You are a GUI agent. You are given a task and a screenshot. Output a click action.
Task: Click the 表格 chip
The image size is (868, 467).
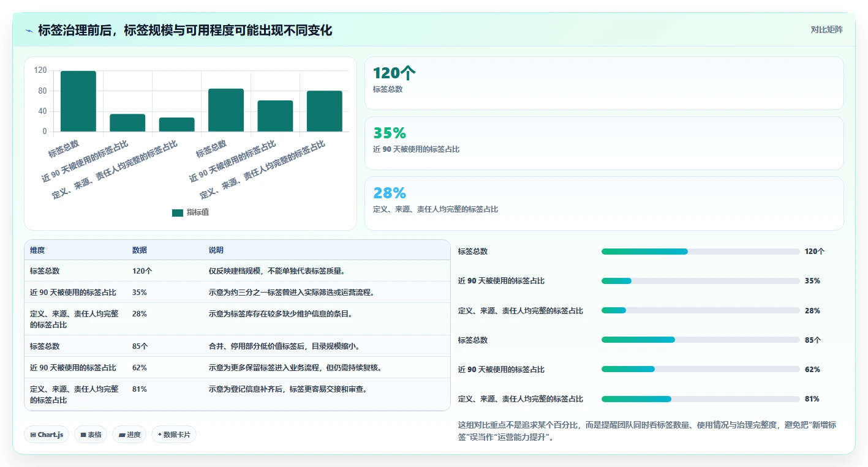pos(91,435)
